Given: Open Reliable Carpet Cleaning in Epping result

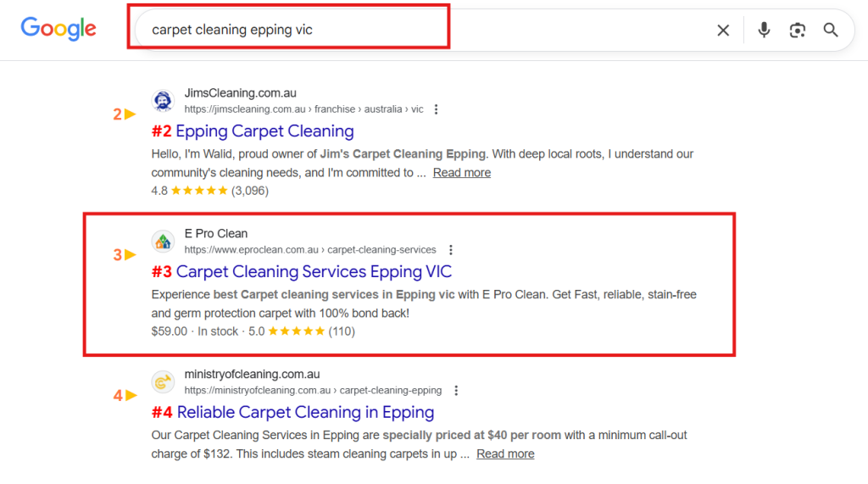Looking at the screenshot, I should (x=305, y=413).
